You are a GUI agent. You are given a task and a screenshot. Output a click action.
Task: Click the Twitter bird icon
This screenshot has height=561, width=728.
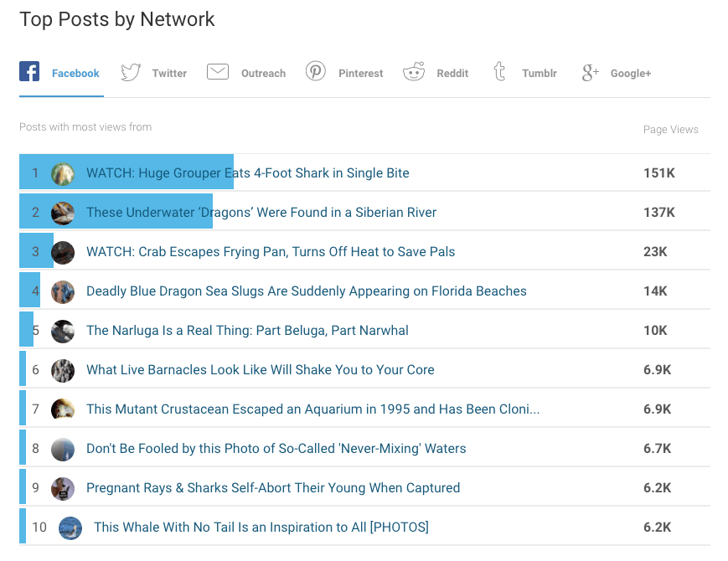click(x=131, y=73)
